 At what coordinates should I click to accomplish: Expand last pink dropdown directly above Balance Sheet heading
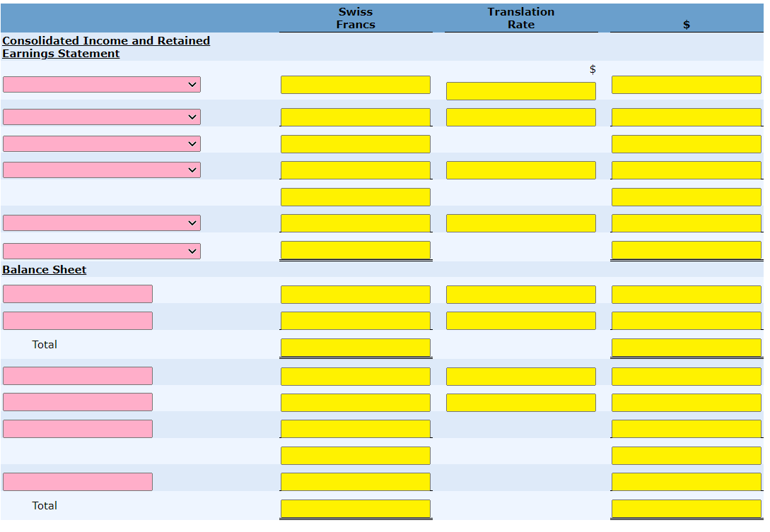click(x=102, y=252)
